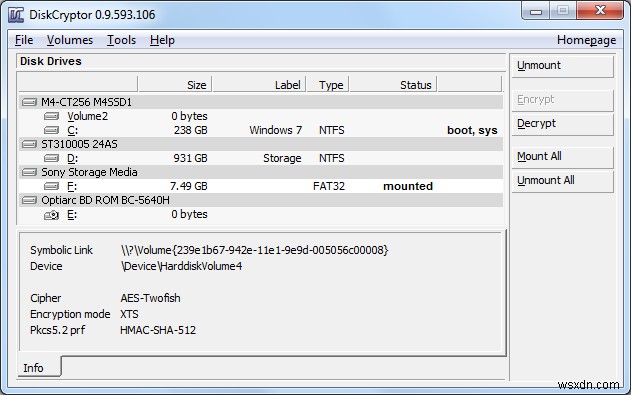Screen dimensions: 631x395
Task: Select the Sony Storage Media disk icon
Action: [29, 172]
